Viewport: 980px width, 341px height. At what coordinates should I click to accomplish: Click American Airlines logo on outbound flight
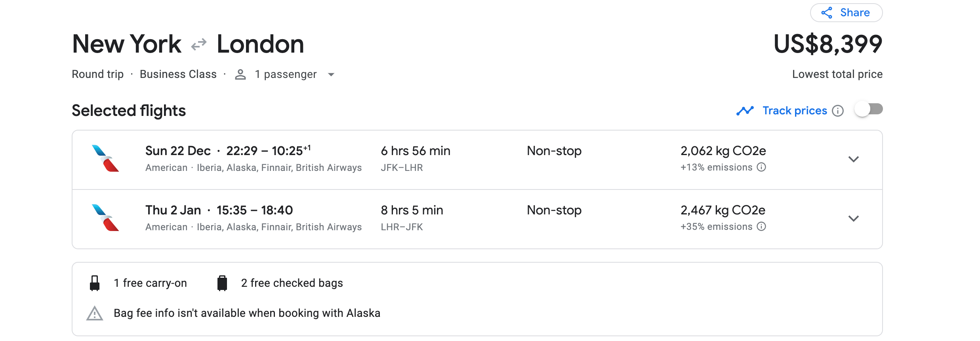tap(105, 159)
